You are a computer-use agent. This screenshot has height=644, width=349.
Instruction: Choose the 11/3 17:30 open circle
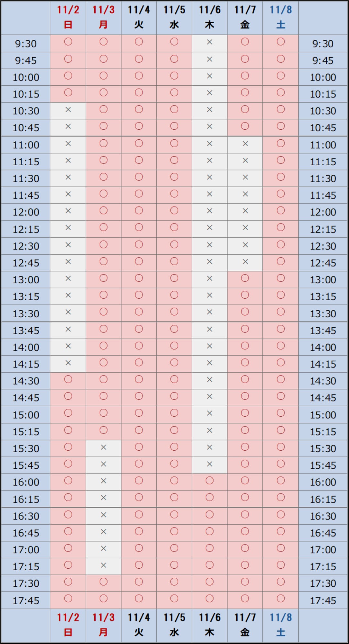pyautogui.click(x=103, y=582)
